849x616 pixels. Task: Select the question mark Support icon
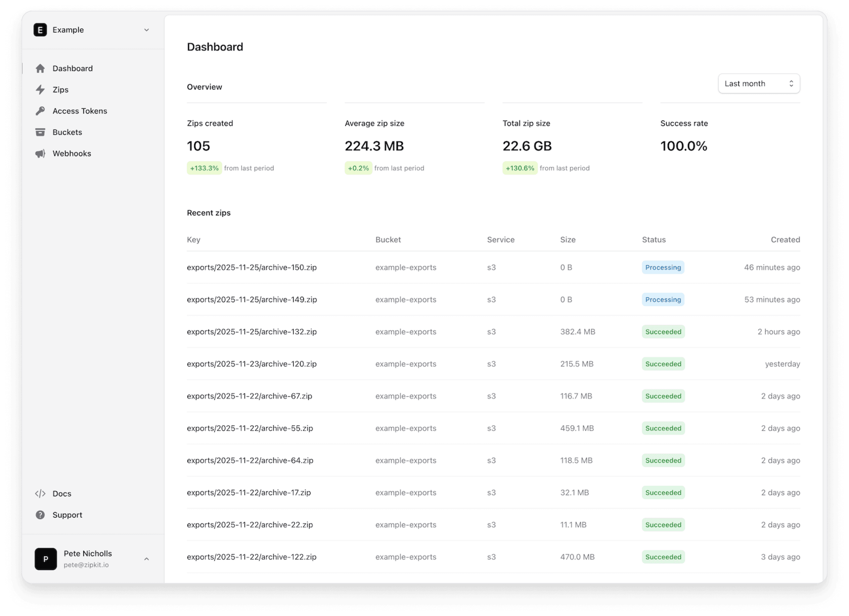tap(40, 515)
